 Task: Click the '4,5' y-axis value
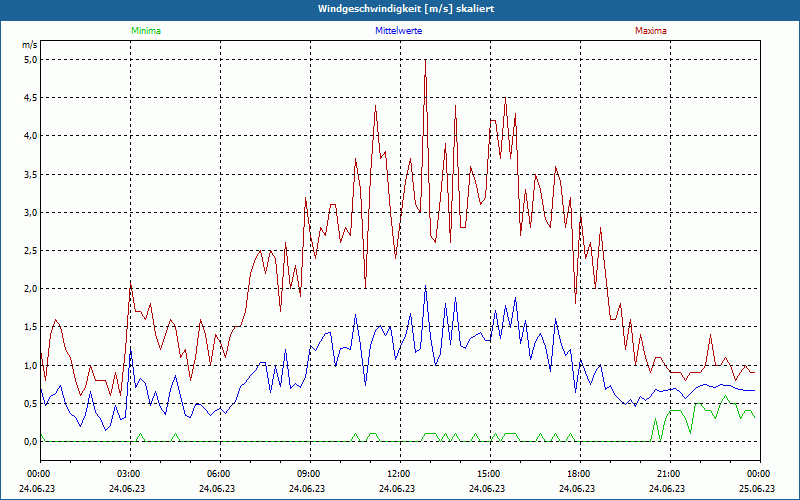pyautogui.click(x=31, y=97)
